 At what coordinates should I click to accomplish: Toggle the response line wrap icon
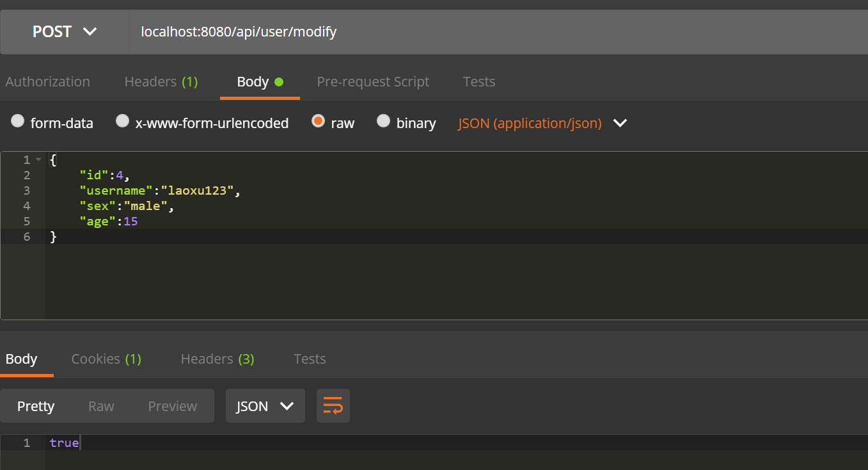333,406
